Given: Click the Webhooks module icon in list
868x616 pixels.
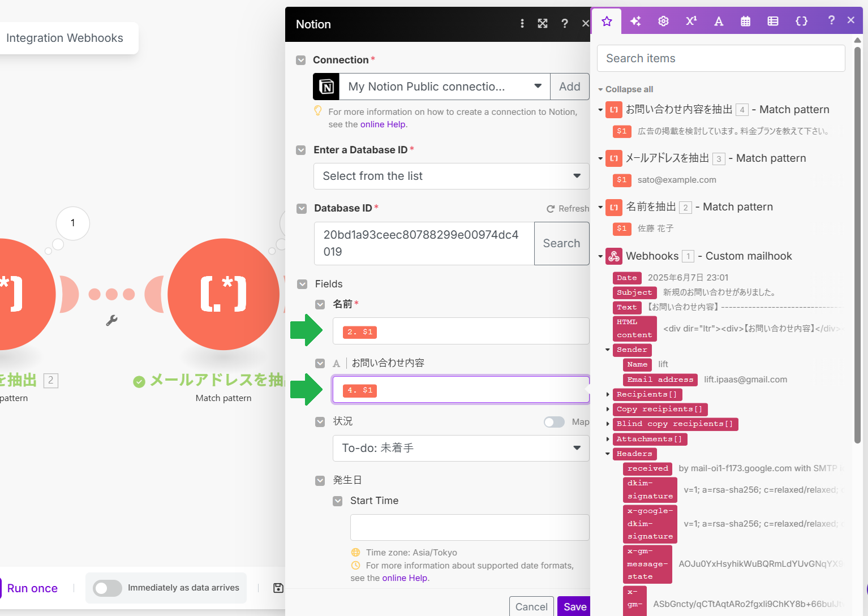Looking at the screenshot, I should pyautogui.click(x=614, y=256).
